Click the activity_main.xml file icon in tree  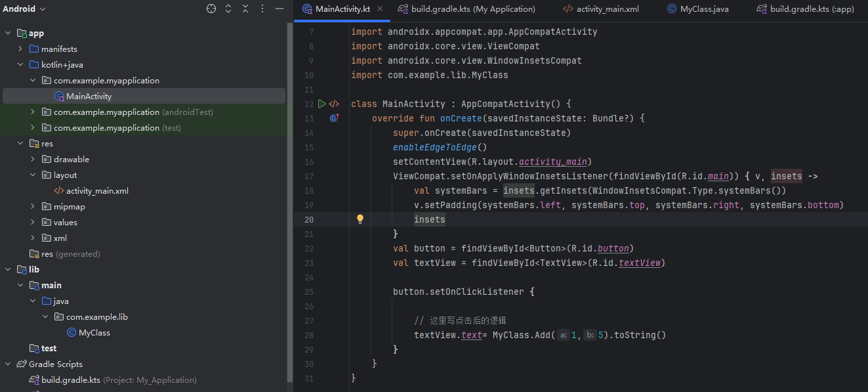coord(59,190)
